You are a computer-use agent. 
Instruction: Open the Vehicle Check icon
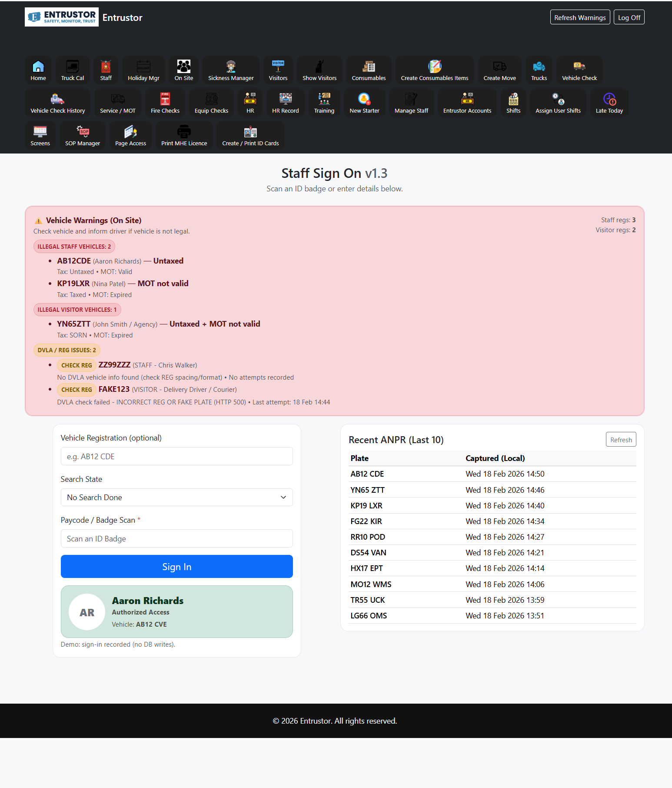coord(579,70)
